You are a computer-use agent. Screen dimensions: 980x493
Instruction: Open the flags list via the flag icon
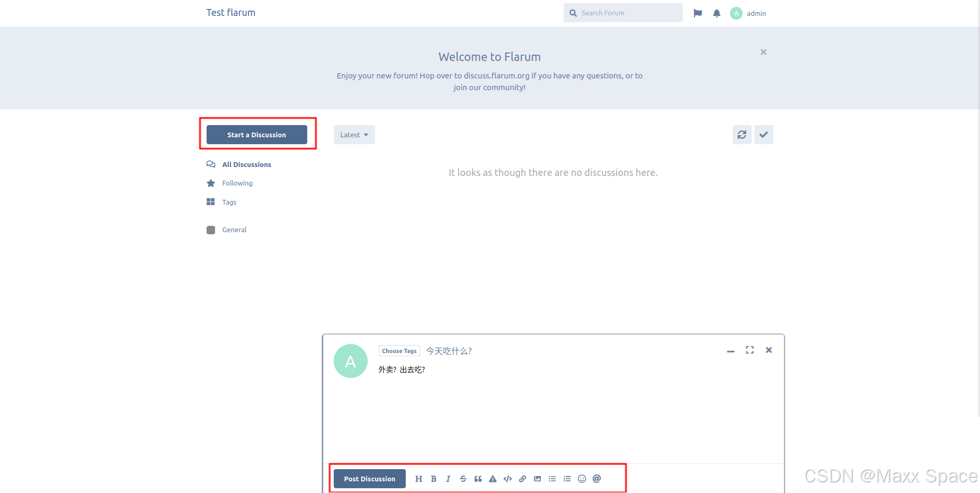(x=698, y=13)
